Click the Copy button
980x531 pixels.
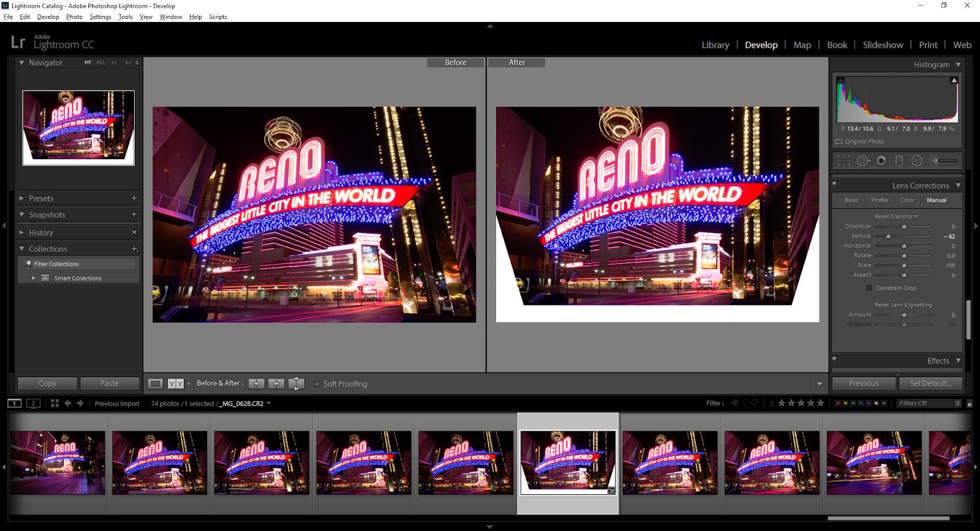pos(47,383)
